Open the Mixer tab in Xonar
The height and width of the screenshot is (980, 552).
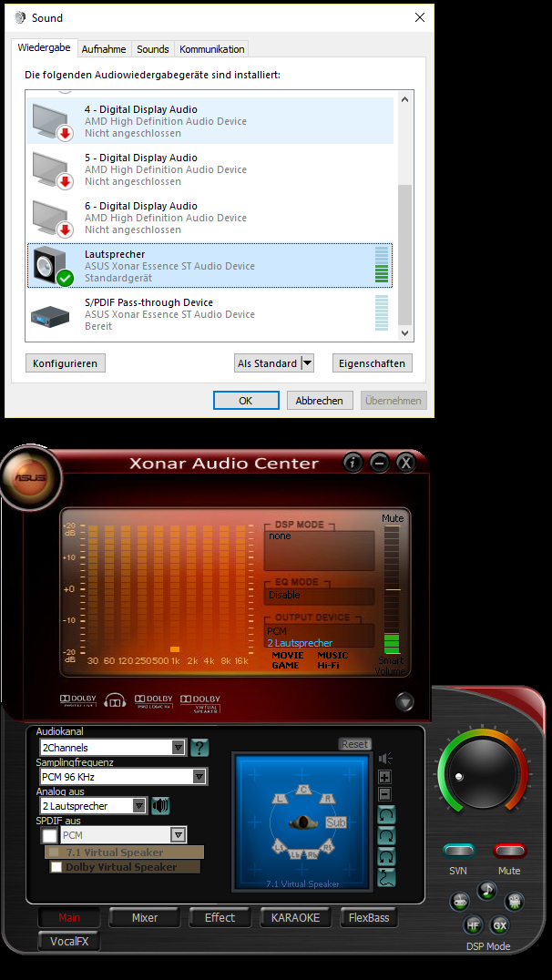[x=145, y=917]
